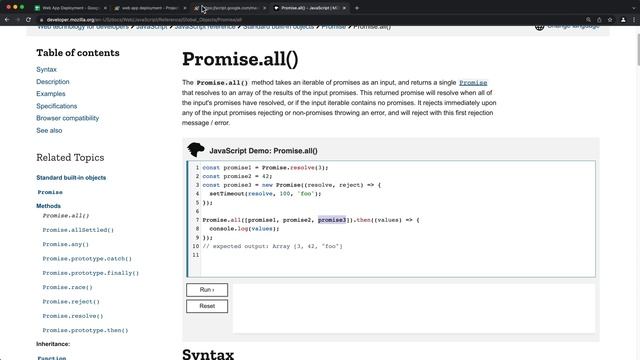The height and width of the screenshot is (360, 640).
Task: Open Promise.reject() sidebar link
Action: point(71,302)
